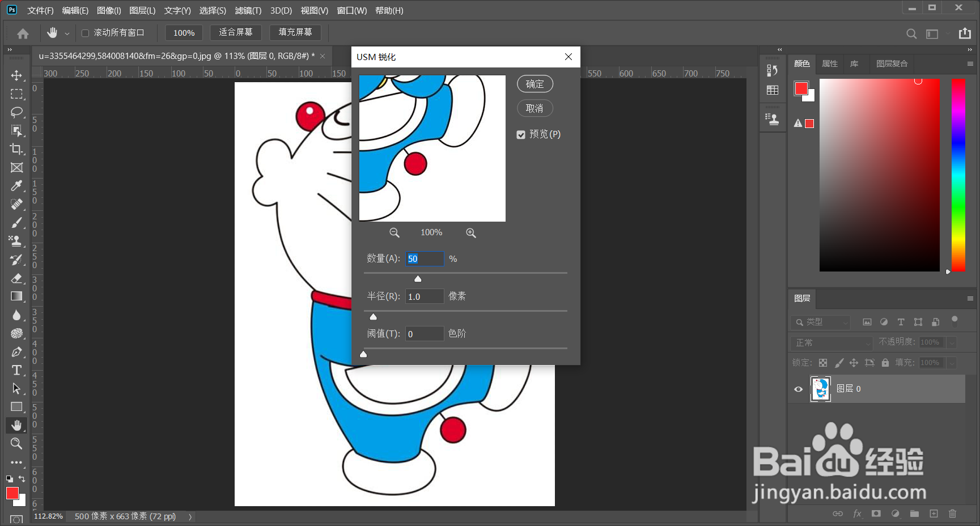This screenshot has height=526, width=980.
Task: Select the Gradient tool
Action: point(16,296)
